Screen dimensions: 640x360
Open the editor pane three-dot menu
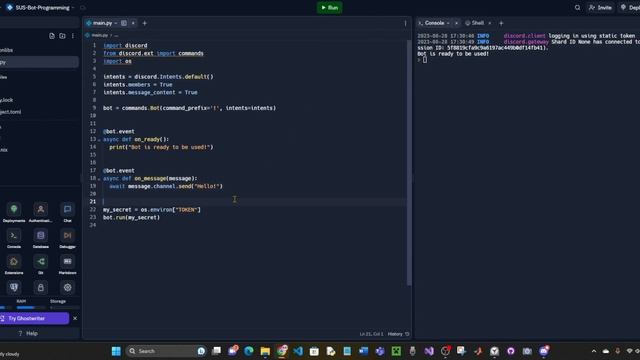(405, 23)
